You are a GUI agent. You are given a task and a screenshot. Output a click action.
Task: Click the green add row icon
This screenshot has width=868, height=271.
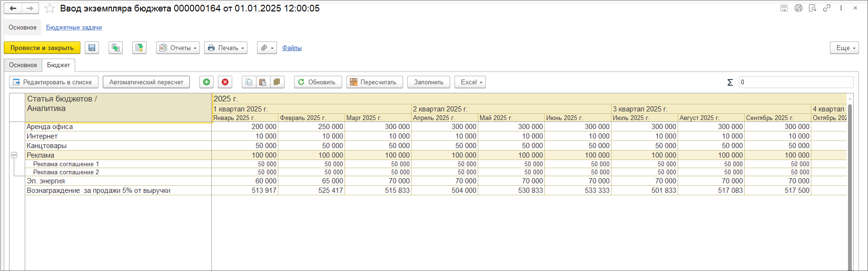(x=207, y=82)
